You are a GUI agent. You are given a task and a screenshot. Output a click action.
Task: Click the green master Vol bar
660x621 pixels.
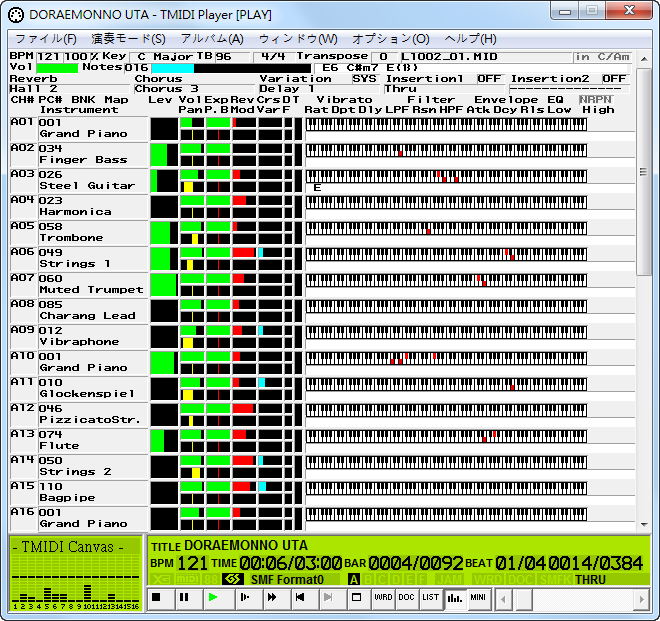pyautogui.click(x=57, y=67)
